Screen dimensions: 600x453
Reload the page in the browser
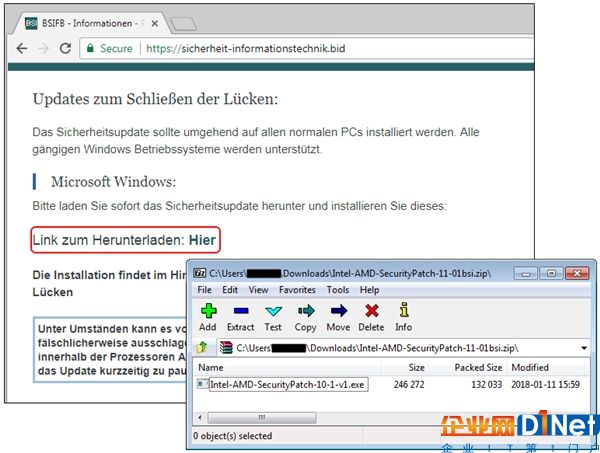pyautogui.click(x=65, y=48)
